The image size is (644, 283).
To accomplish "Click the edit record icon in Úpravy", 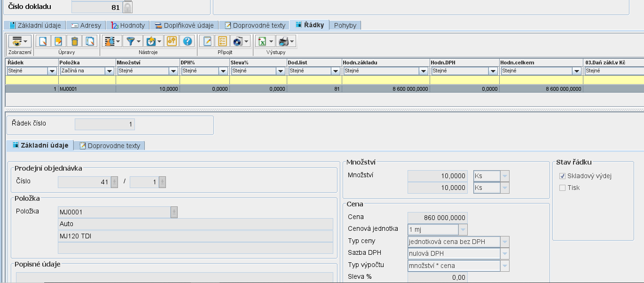I will coord(58,41).
